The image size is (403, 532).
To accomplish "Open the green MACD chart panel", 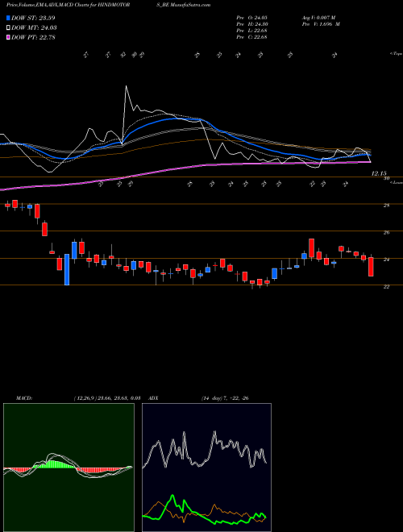I will pyautogui.click(x=69, y=468).
